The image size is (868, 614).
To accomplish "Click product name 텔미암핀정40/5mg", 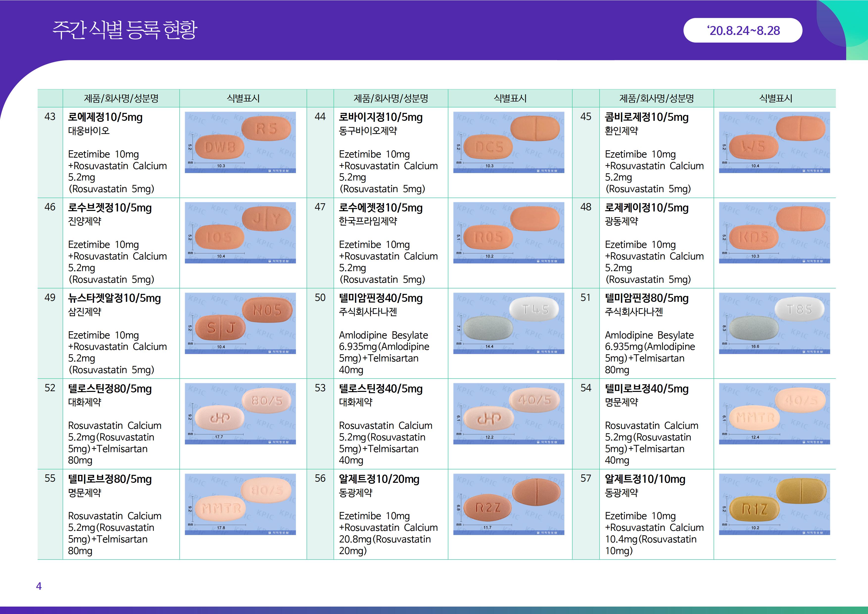I will tap(380, 298).
